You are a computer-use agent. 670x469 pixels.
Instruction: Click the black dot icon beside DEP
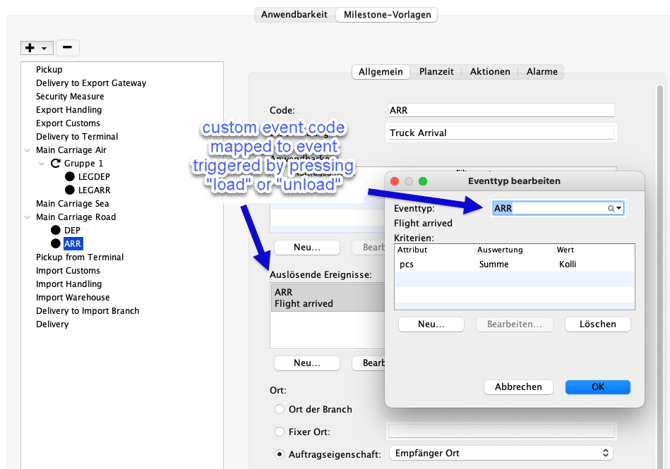point(56,230)
